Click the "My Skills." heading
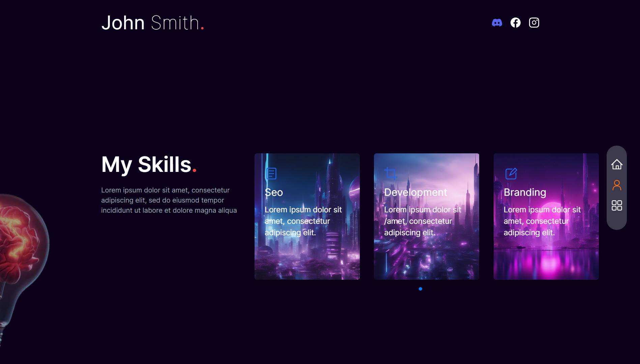Viewport: 640px width, 364px height. (149, 165)
